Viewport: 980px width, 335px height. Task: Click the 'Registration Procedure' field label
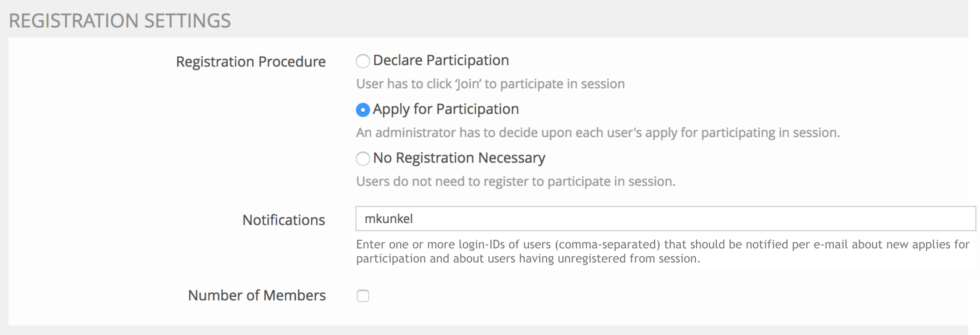(251, 62)
